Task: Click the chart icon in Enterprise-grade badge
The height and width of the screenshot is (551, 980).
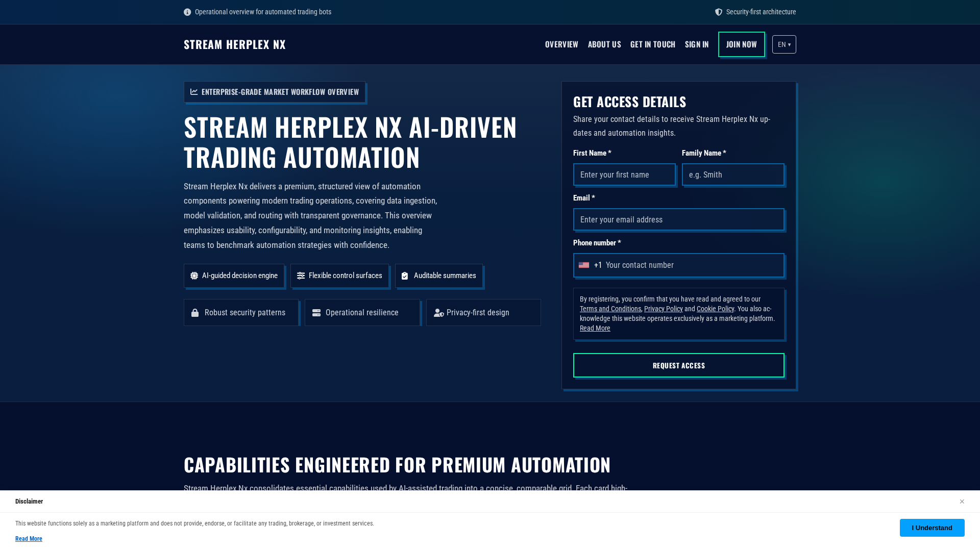Action: 194,92
